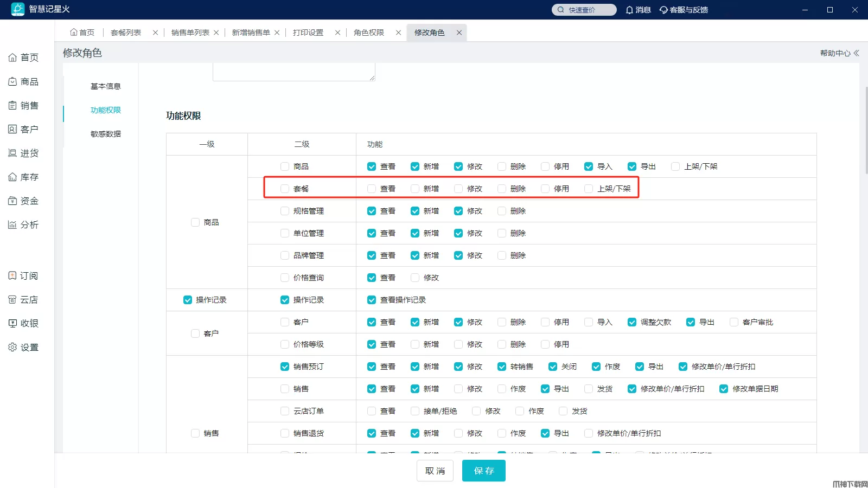The image size is (868, 488).
Task: Open the 商品 section in sidebar
Action: click(x=23, y=81)
